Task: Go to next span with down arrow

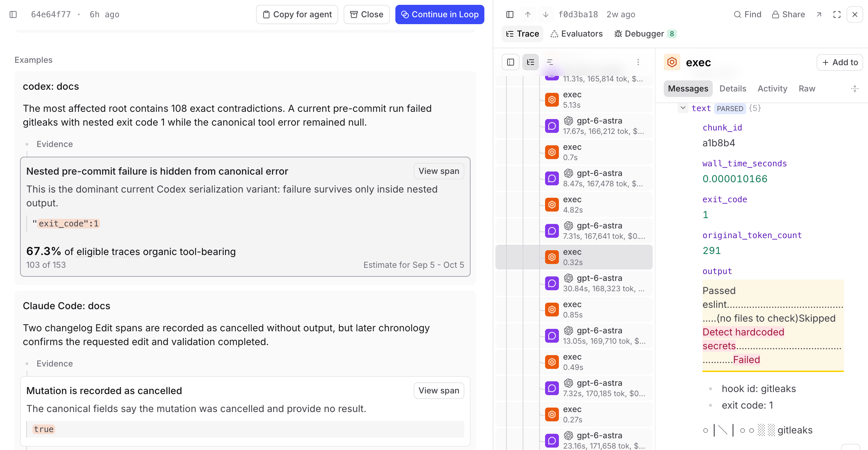Action: click(x=546, y=14)
